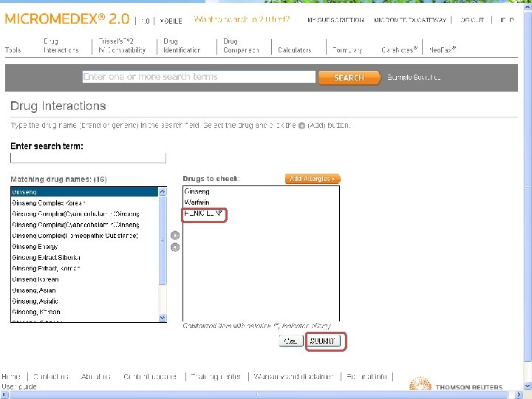The height and width of the screenshot is (399, 532).
Task: Click the SUBMIT button
Action: coord(322,341)
